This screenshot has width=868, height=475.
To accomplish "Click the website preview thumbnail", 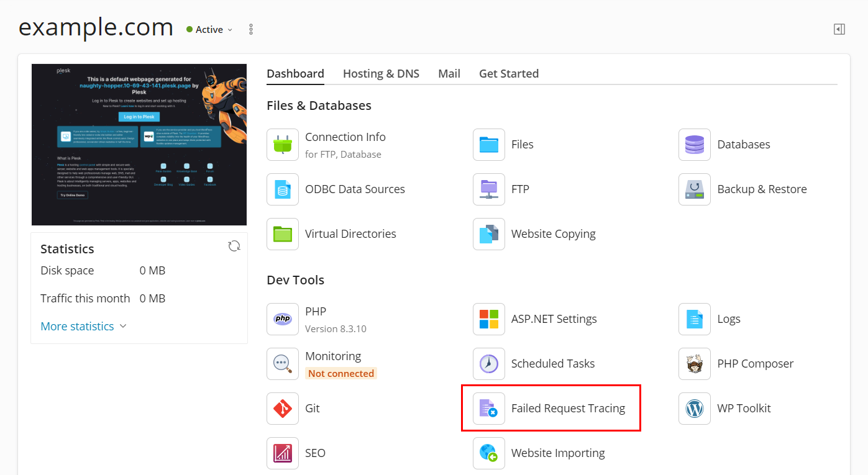I will pyautogui.click(x=139, y=145).
